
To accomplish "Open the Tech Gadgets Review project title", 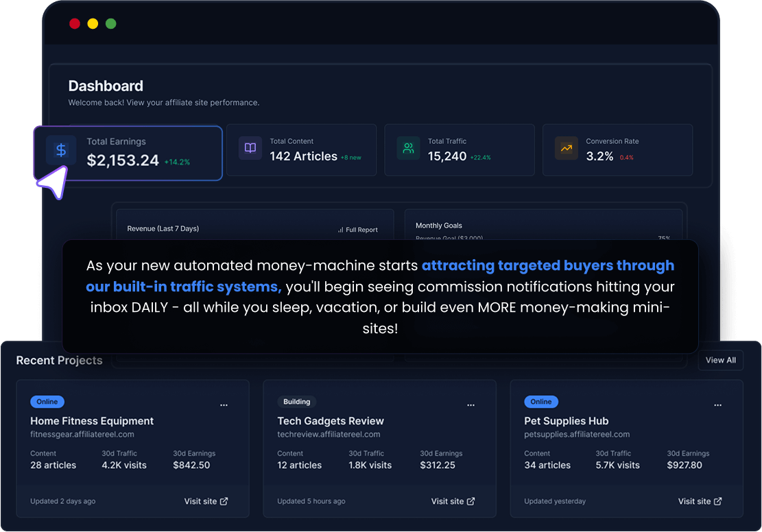I will (331, 421).
